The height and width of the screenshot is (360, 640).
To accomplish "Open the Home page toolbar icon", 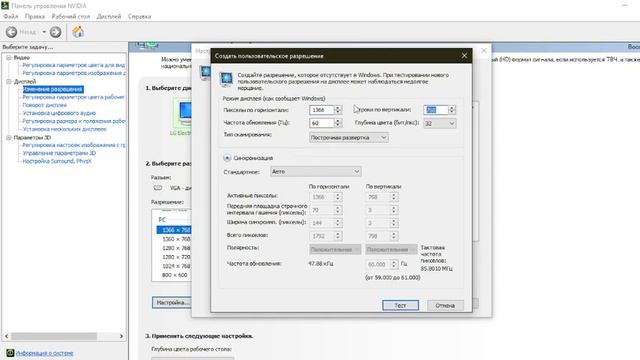I will point(78,32).
